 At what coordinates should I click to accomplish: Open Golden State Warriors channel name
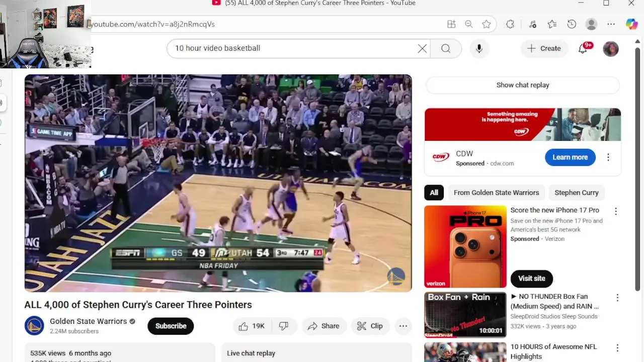click(88, 321)
